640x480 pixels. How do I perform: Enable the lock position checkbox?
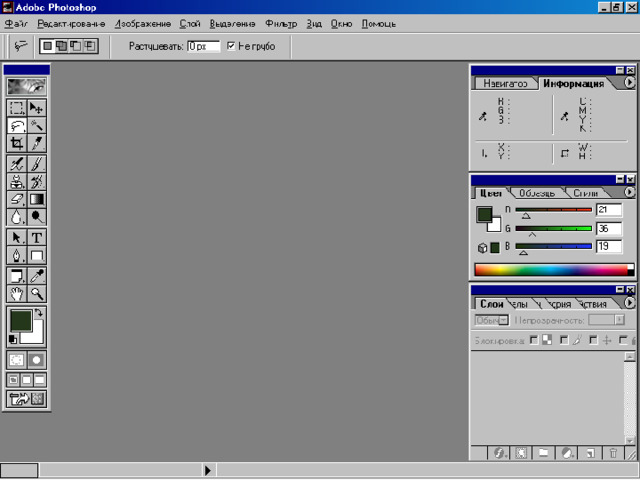point(593,340)
